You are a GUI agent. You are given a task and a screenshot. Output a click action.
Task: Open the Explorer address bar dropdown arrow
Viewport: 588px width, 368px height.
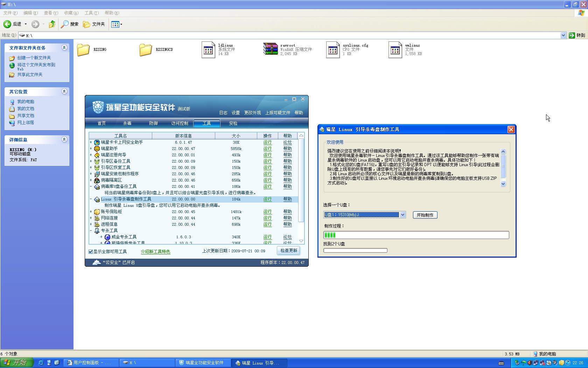tap(563, 35)
